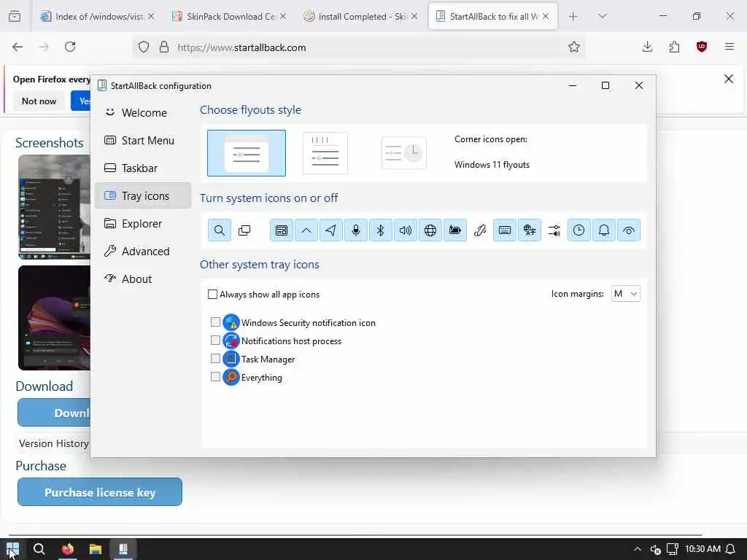Open the Icon margins dropdown
Image resolution: width=747 pixels, height=560 pixels.
(625, 294)
